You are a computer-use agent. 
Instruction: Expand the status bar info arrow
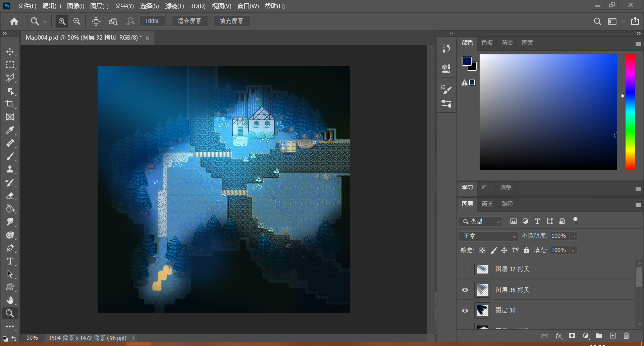coord(133,338)
